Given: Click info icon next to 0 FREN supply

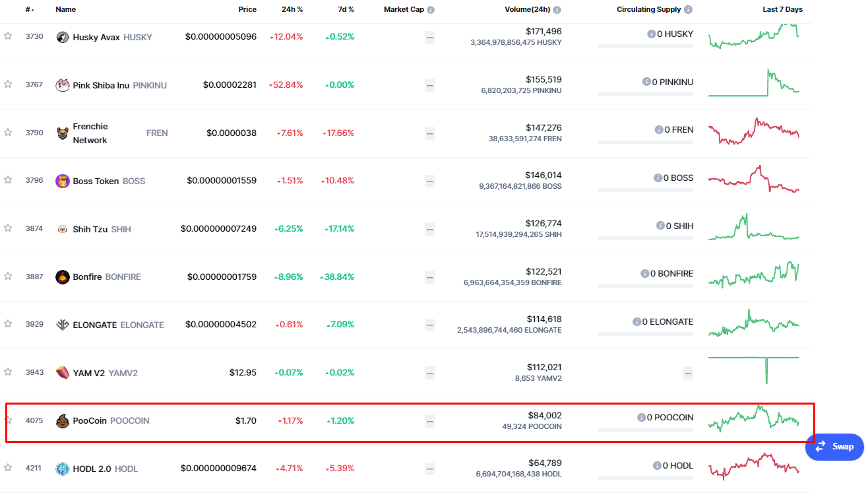Looking at the screenshot, I should (659, 130).
